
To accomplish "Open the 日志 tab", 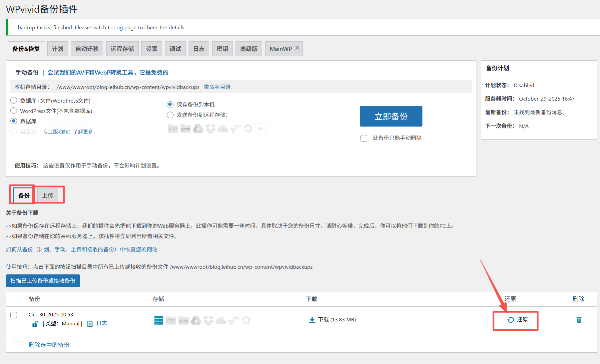I will tap(199, 48).
